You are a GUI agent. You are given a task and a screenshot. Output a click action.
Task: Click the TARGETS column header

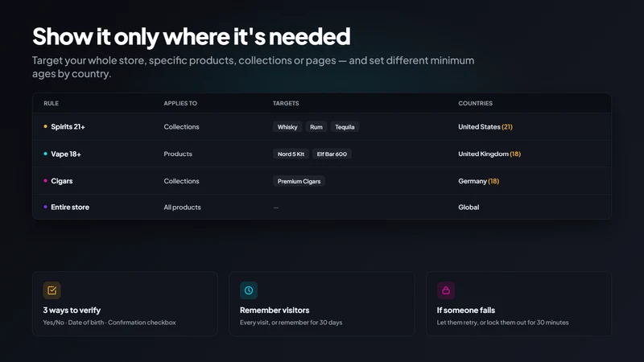pyautogui.click(x=286, y=103)
